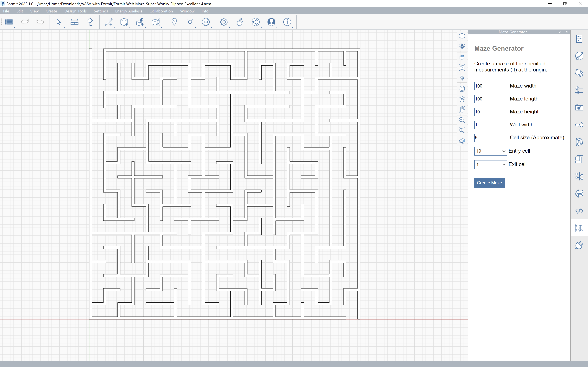The width and height of the screenshot is (588, 367).
Task: Open the Materials paintbrush panel
Action: 579,56
